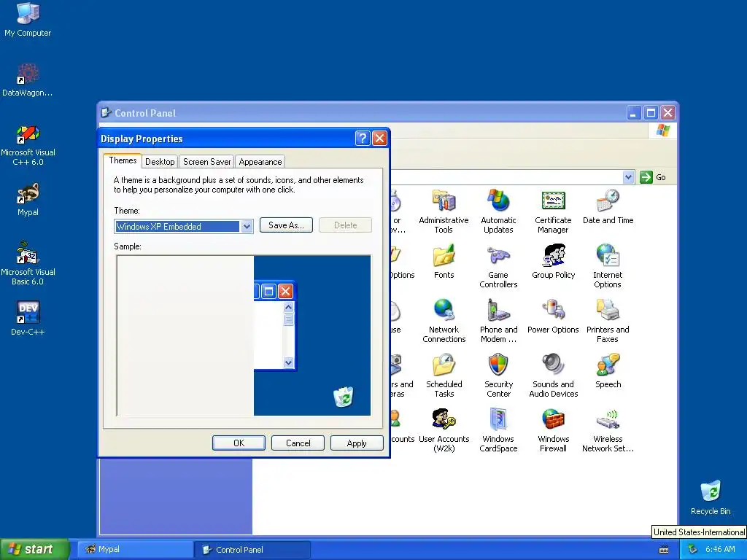Open Scheduled Tasks icon

tap(444, 376)
